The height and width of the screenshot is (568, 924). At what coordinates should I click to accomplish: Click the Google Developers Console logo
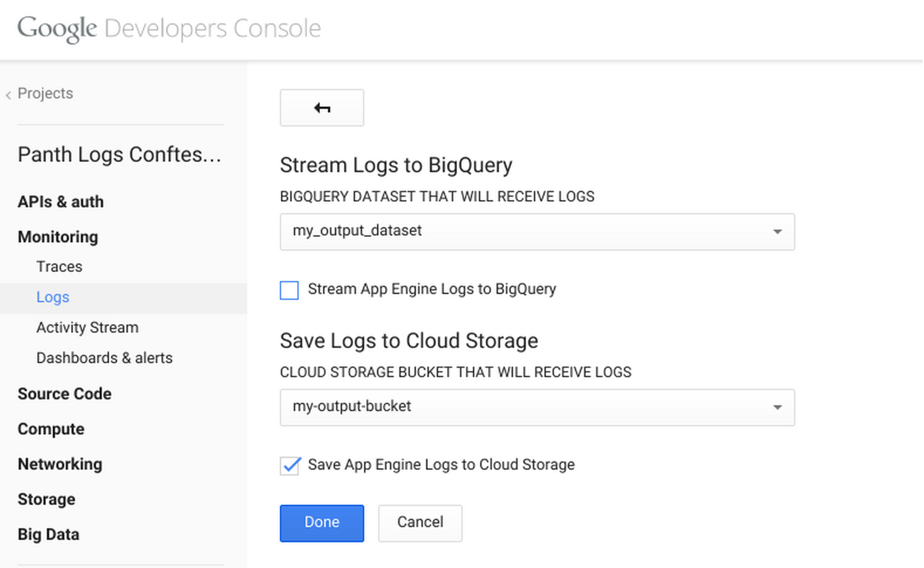(169, 29)
